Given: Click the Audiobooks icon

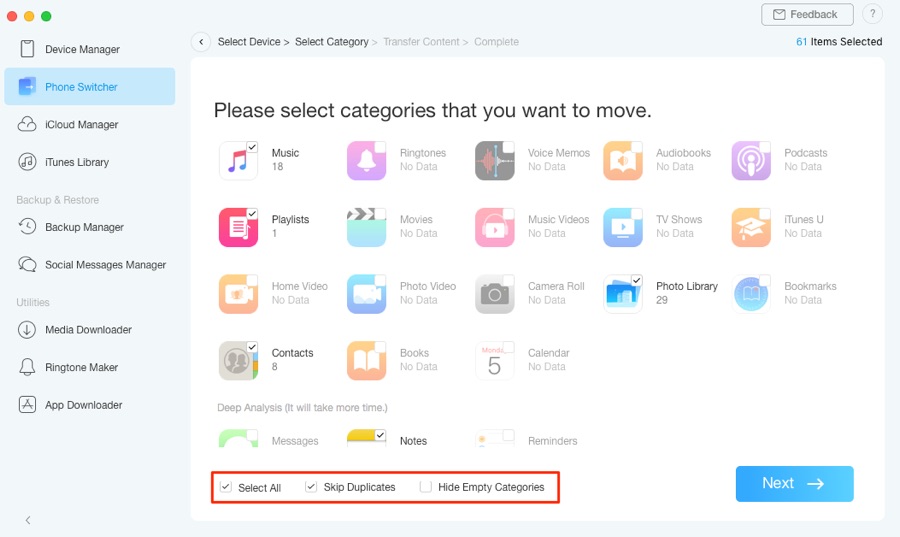Looking at the screenshot, I should pyautogui.click(x=623, y=161).
